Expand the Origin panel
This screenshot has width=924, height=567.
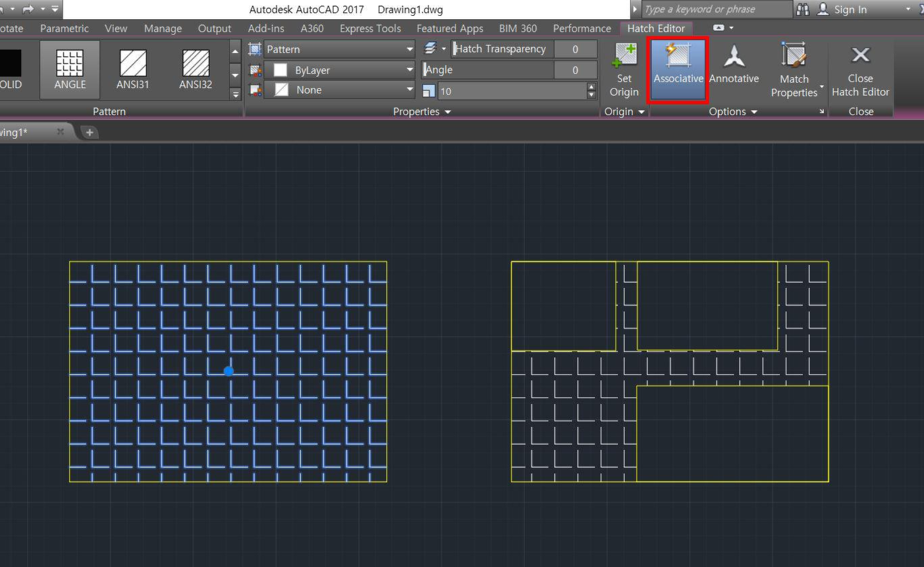(624, 111)
